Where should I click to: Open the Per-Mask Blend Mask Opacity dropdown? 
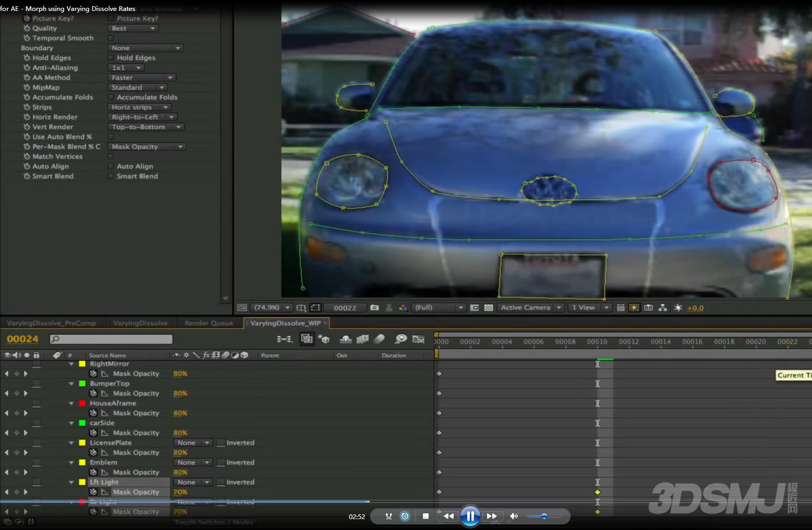tap(147, 147)
